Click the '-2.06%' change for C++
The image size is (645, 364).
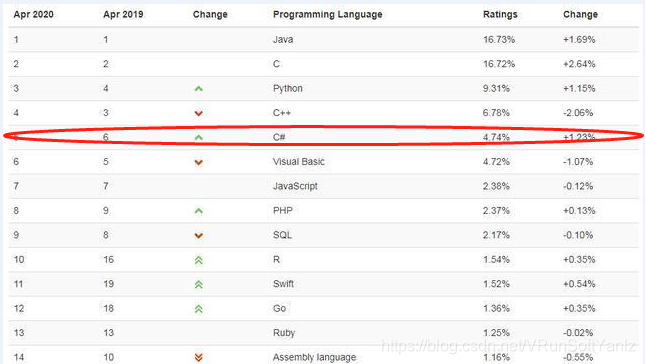pyautogui.click(x=578, y=113)
